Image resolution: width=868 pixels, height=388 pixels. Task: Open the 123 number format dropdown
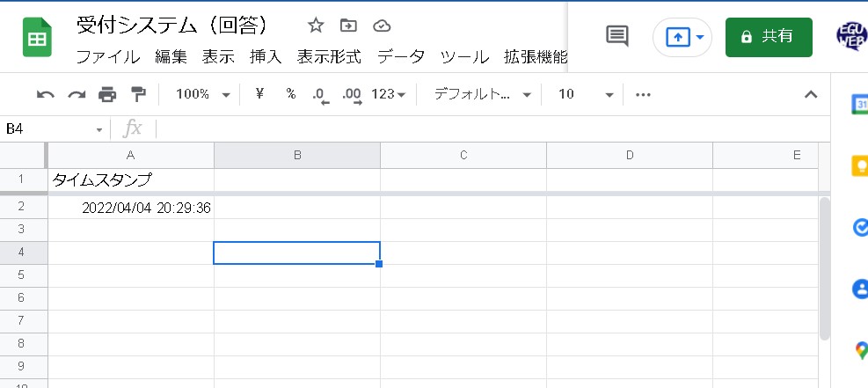coord(389,94)
